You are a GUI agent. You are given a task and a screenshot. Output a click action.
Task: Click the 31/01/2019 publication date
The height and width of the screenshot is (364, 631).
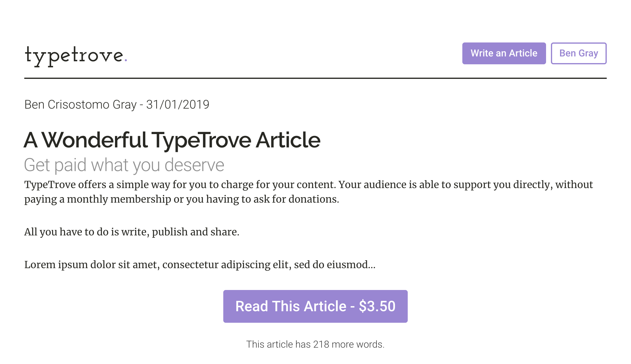(x=177, y=105)
